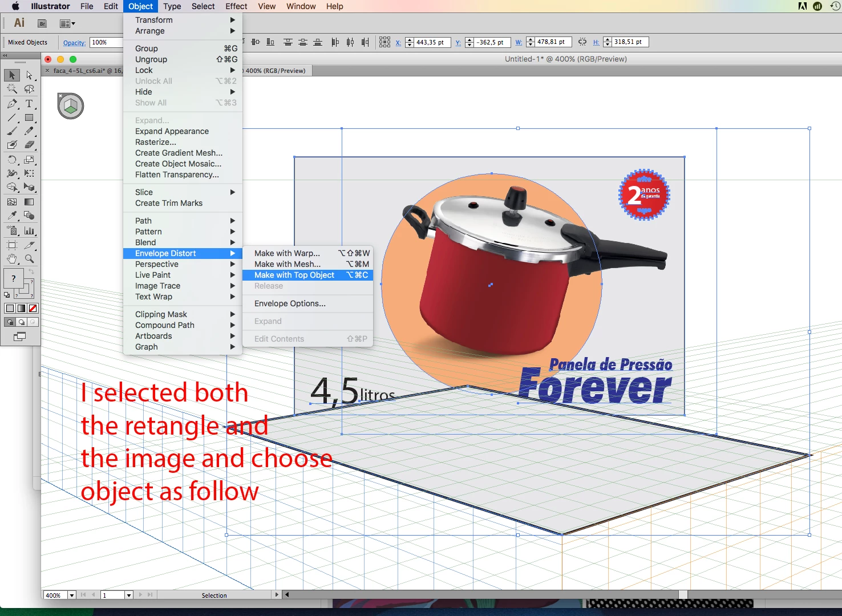Expand the Transform submenu
The image size is (842, 616).
(x=183, y=20)
